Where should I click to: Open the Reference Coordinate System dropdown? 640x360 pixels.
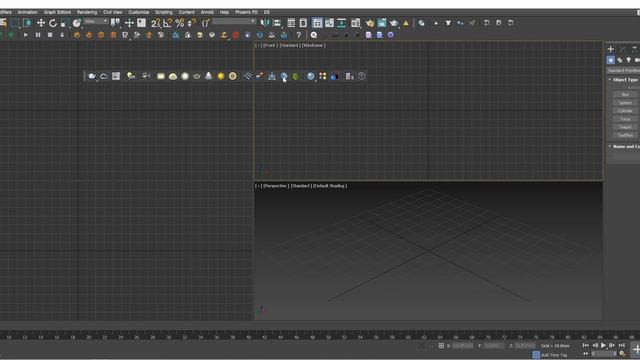pyautogui.click(x=96, y=21)
